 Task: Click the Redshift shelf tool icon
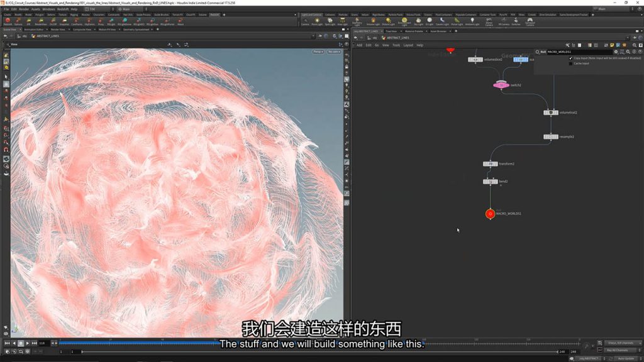8,21
